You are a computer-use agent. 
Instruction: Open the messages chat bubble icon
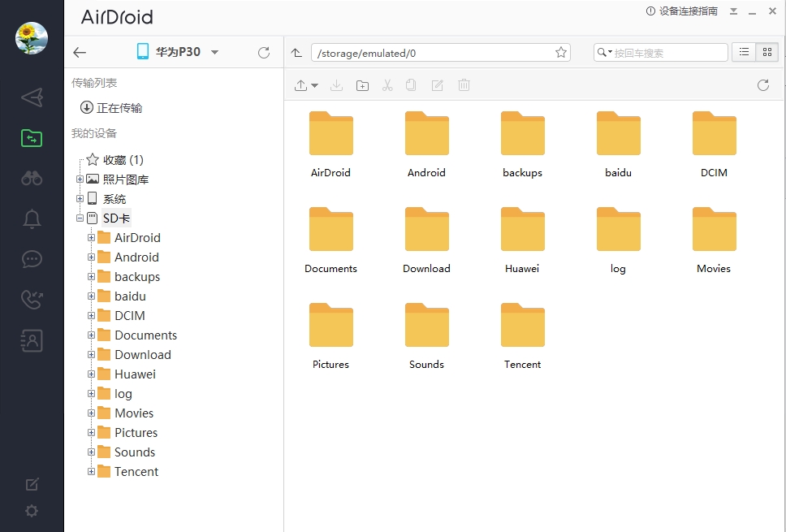coord(32,259)
